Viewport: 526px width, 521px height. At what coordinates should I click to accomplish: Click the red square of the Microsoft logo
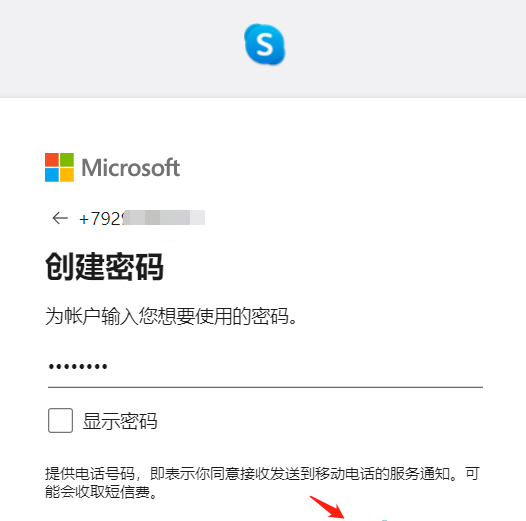coord(52,160)
